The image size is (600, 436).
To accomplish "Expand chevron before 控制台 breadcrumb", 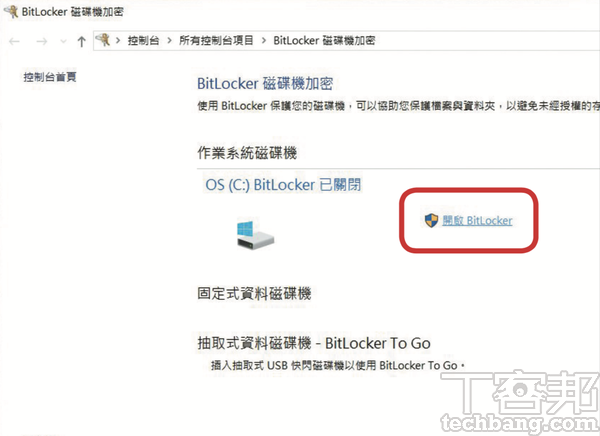I will [x=118, y=40].
